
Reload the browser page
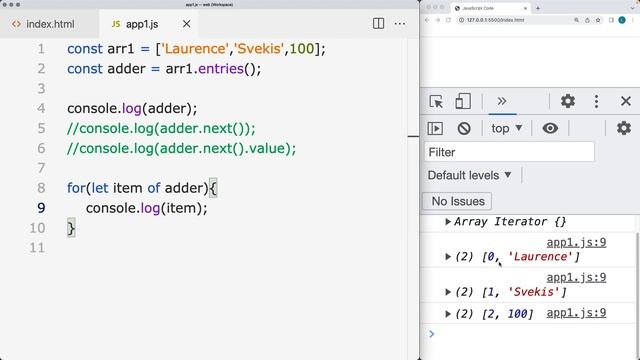click(x=448, y=20)
